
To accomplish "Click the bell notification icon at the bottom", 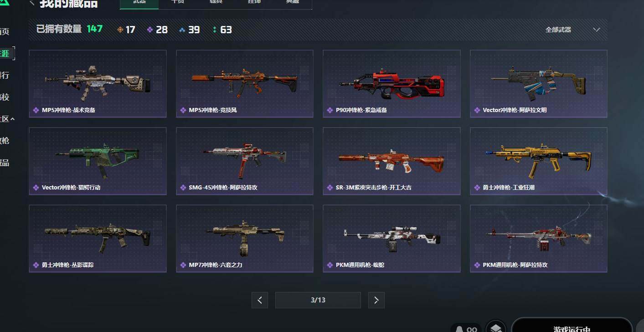I will pos(459,329).
